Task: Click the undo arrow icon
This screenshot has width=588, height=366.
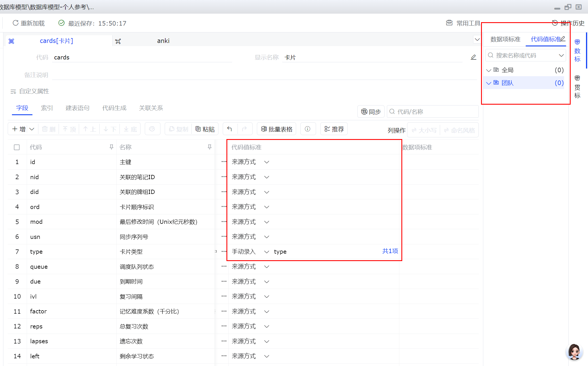Action: pyautogui.click(x=230, y=129)
